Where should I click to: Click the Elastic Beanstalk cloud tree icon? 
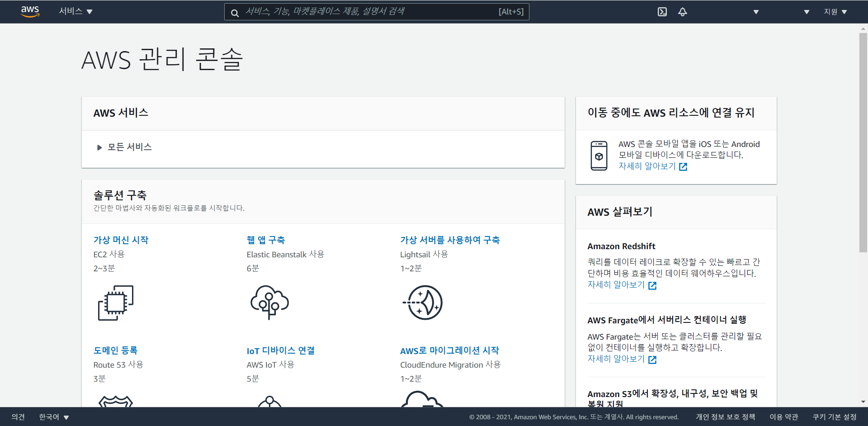tap(269, 303)
